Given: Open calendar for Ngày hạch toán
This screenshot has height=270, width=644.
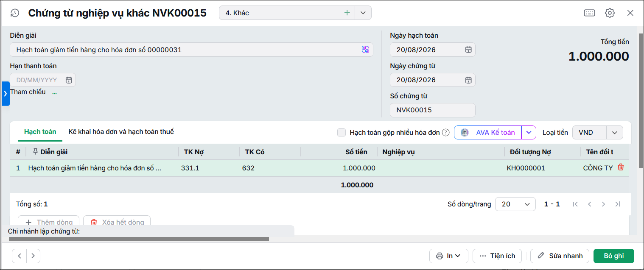Looking at the screenshot, I should tap(468, 50).
